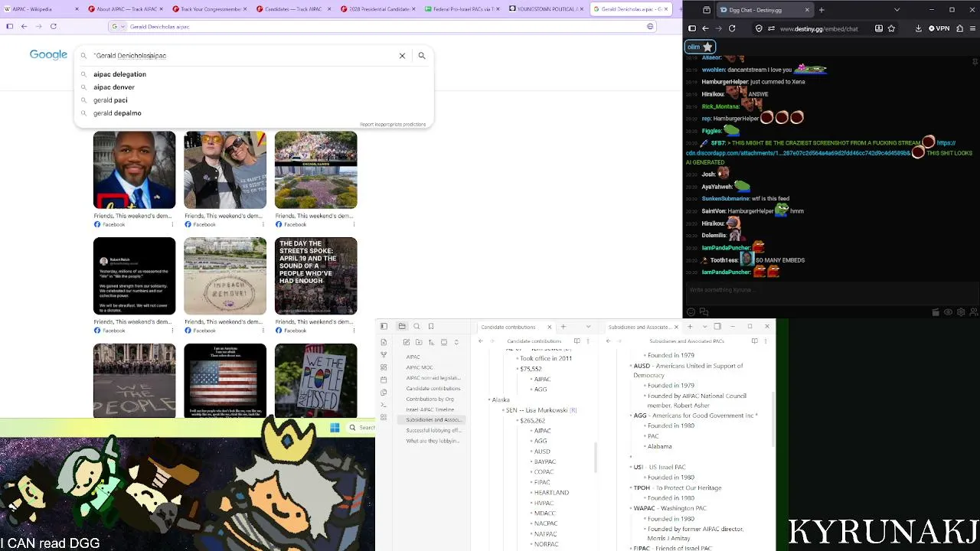Open the Obsidian file explorer icon

[x=402, y=327]
